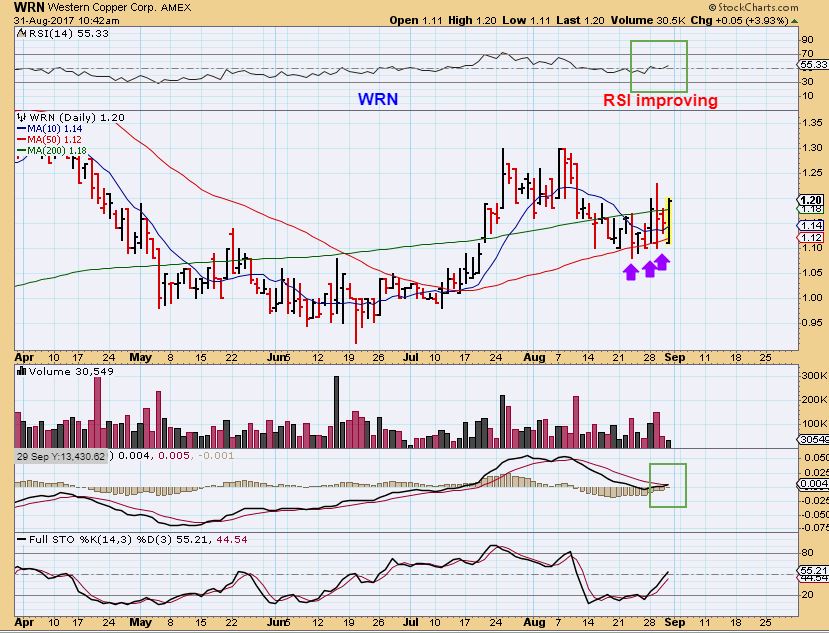Click the candlestick icon beside WRN (Daily)

tap(22, 117)
